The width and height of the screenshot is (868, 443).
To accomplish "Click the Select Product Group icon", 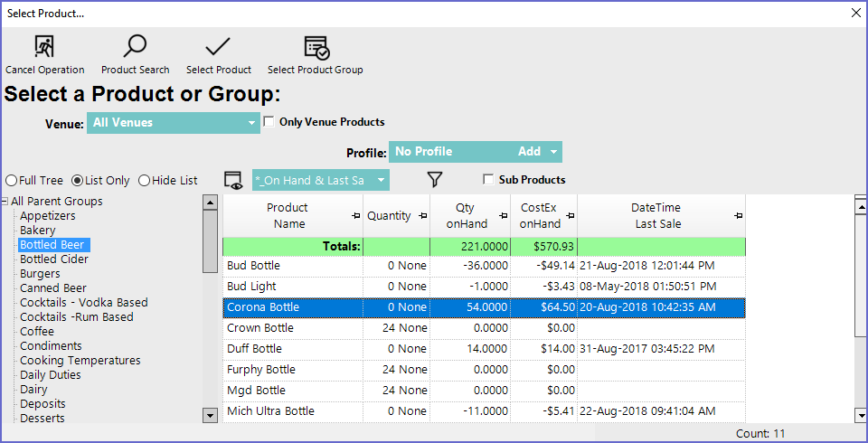I will coord(316,47).
